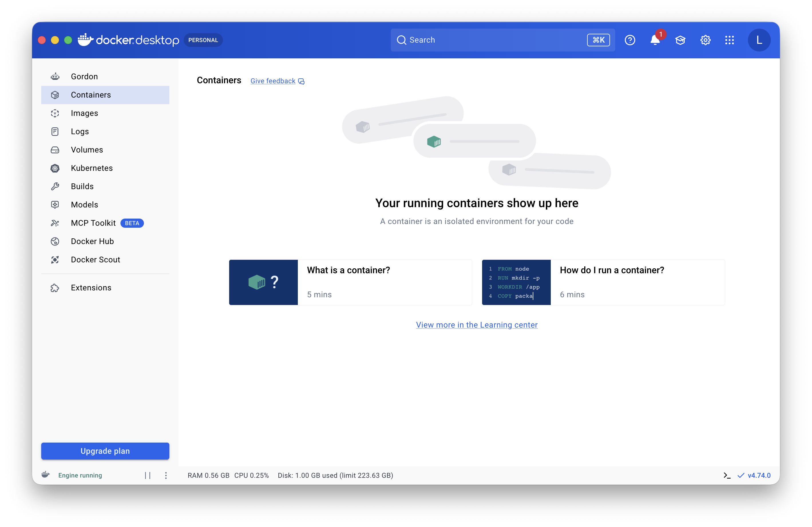This screenshot has width=812, height=527.
Task: Click the 'Disk: 1.00 GB used' status entry
Action: pos(335,475)
